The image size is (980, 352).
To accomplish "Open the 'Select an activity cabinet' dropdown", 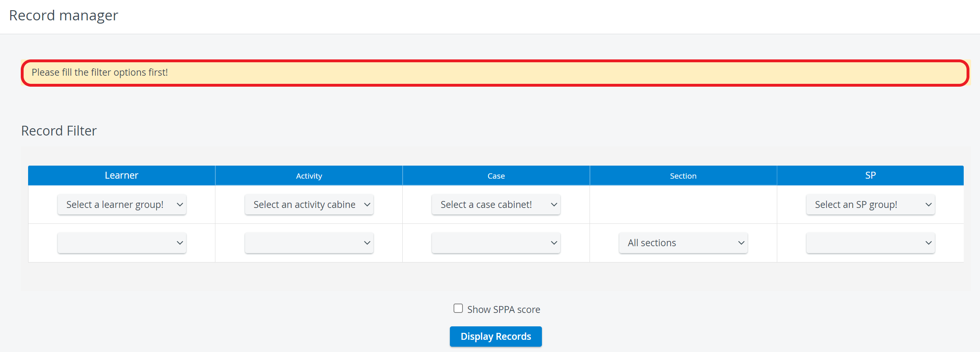I will point(309,204).
